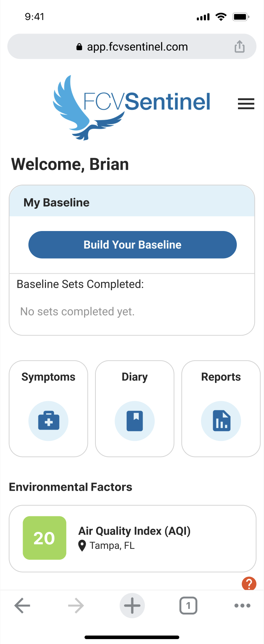
Task: Tap the orange help question mark icon
Action: tap(249, 584)
